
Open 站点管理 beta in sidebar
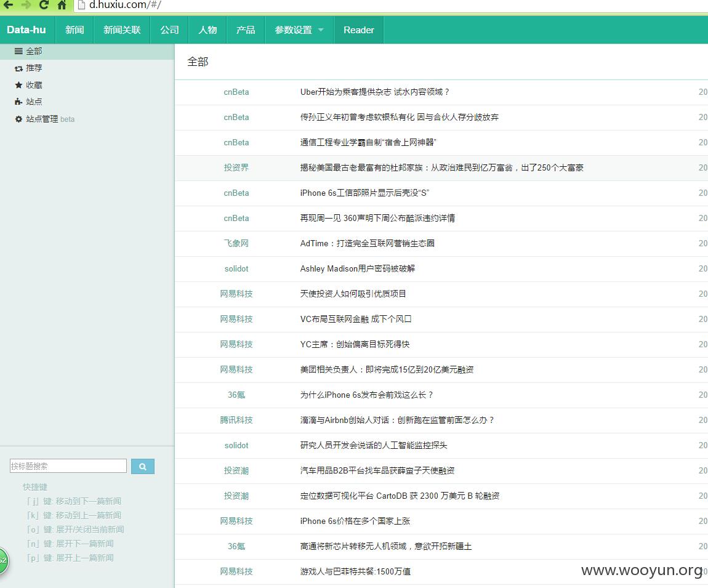click(50, 119)
